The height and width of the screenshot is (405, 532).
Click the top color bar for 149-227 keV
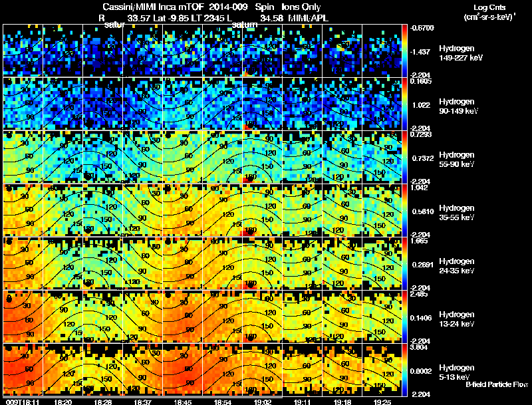pos(404,51)
